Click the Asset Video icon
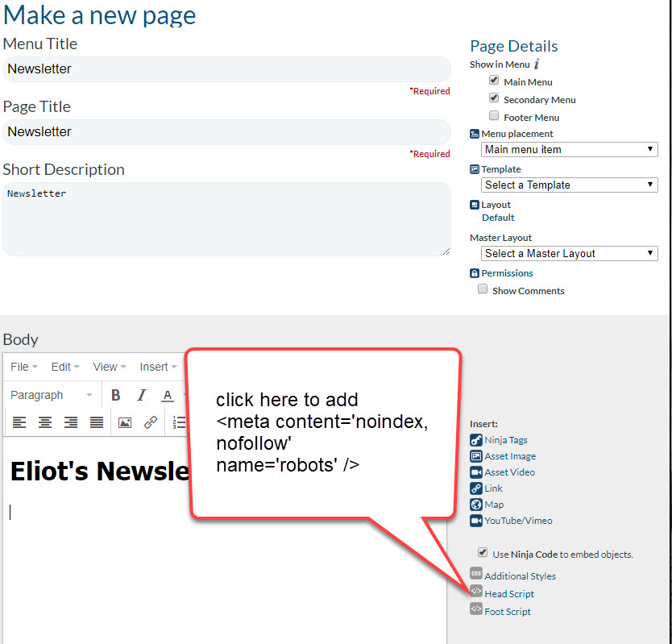The height and width of the screenshot is (644, 672). 475,472
